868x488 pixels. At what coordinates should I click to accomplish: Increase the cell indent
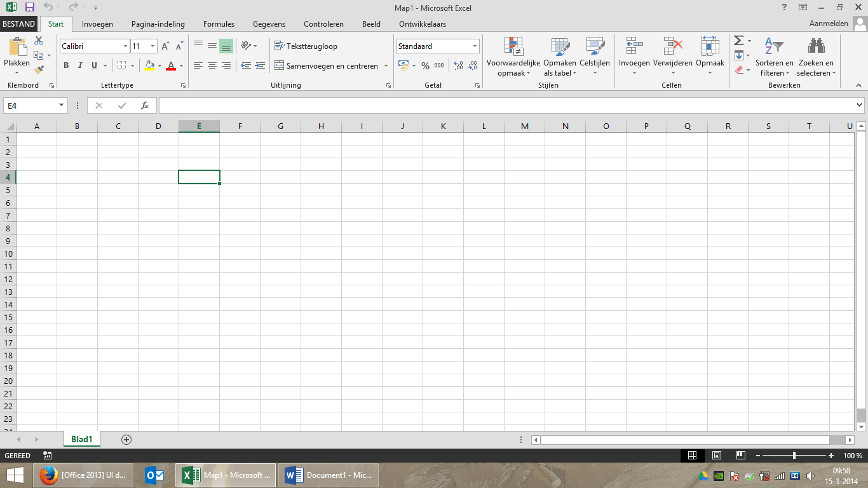click(260, 65)
